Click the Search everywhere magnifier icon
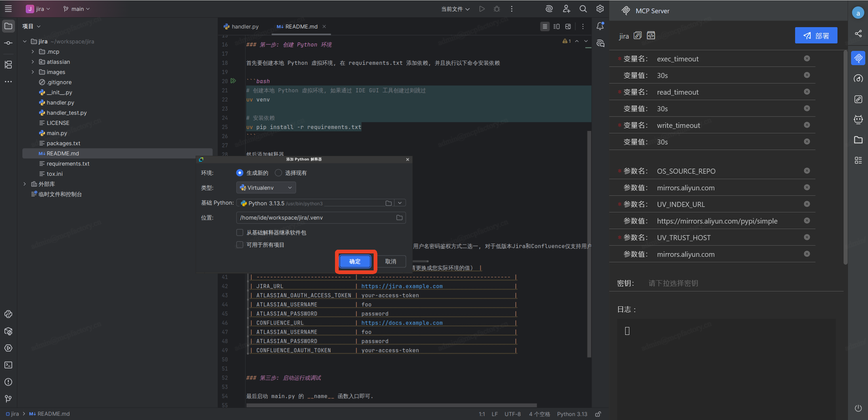 [x=583, y=9]
